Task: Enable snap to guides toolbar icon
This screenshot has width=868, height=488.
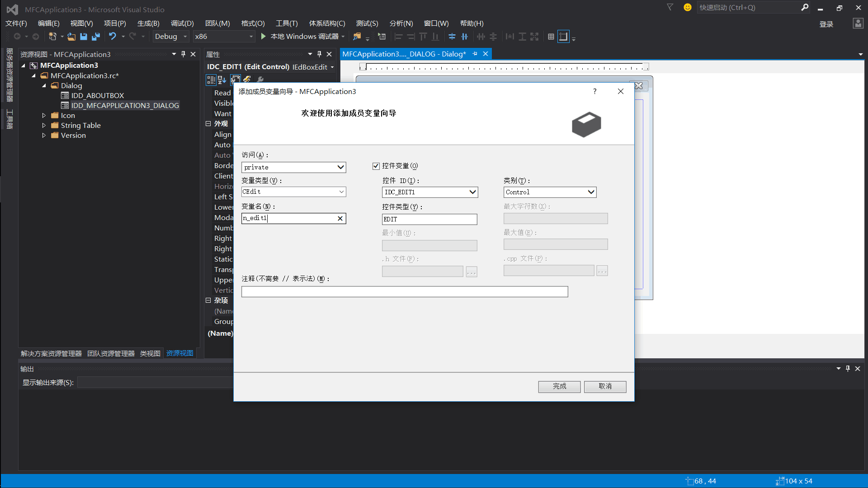Action: [564, 36]
